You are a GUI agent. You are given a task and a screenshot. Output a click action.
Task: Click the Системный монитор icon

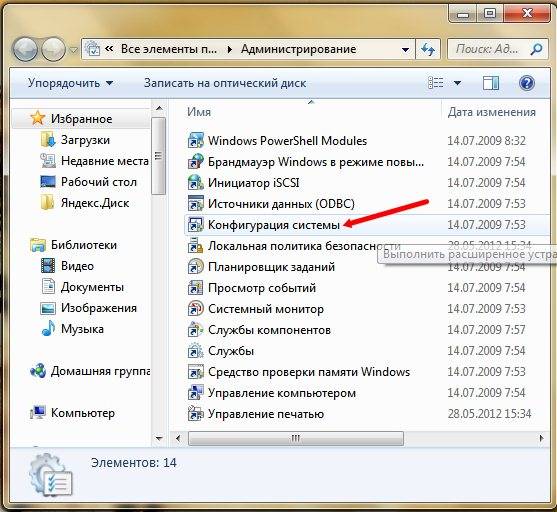click(195, 308)
